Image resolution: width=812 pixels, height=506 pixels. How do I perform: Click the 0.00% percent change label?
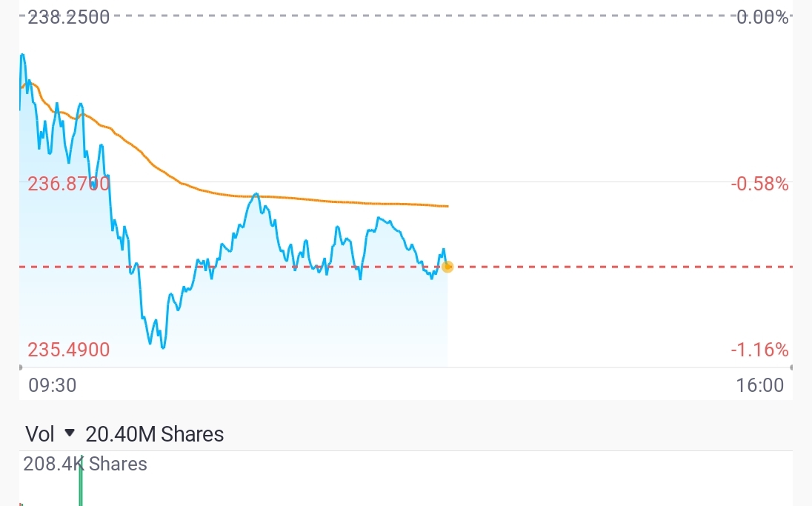pos(763,17)
